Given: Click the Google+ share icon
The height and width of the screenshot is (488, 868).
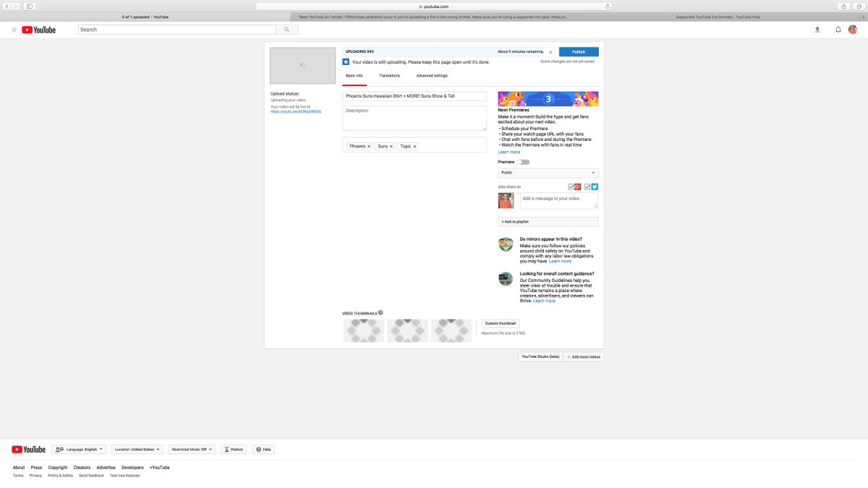Looking at the screenshot, I should pos(578,187).
